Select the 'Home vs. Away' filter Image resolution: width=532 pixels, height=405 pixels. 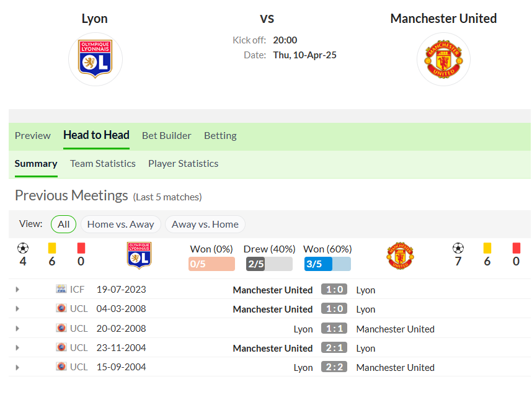tap(120, 224)
